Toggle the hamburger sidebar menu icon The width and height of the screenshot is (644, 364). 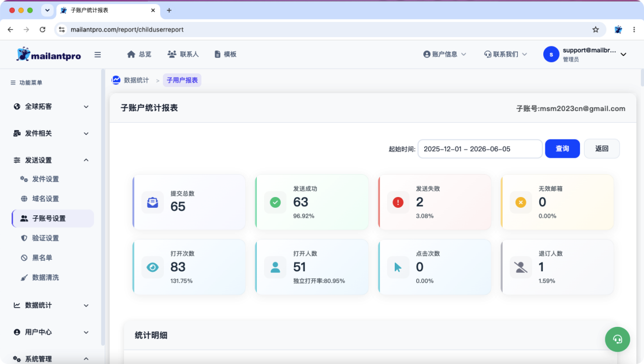[x=98, y=54]
